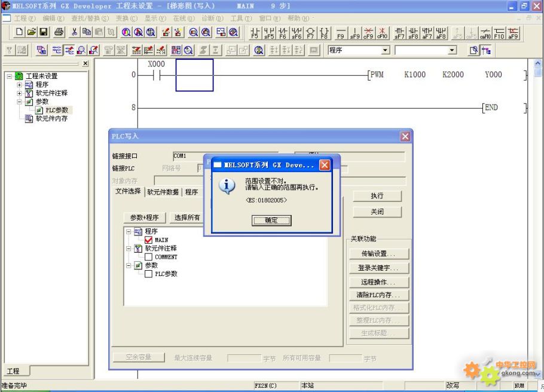Delete vertical line with cF10 icon
Image resolution: width=544 pixels, height=392 pixels.
point(382,33)
